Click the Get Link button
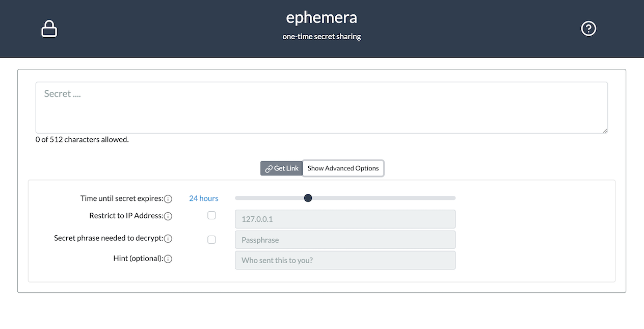Image resolution: width=644 pixels, height=329 pixels. coord(282,168)
